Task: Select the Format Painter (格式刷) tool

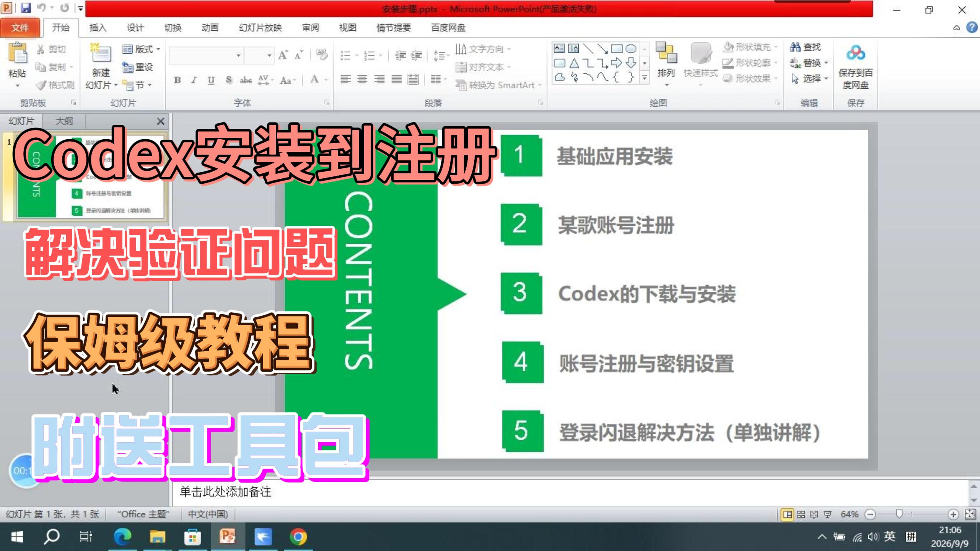Action: [55, 85]
